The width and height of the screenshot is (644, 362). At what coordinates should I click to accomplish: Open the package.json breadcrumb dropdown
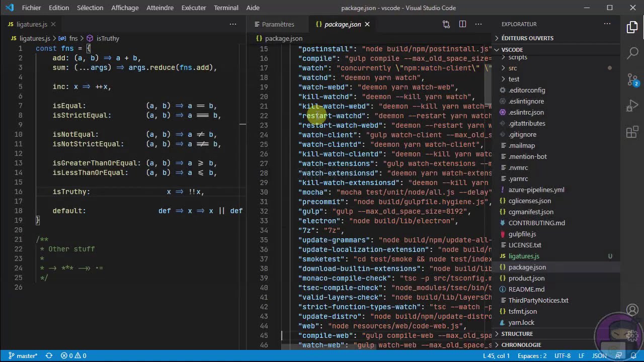click(x=279, y=38)
